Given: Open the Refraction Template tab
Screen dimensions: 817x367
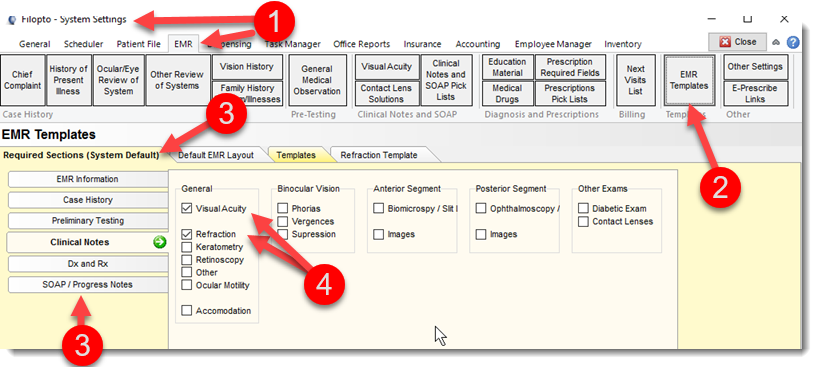Looking at the screenshot, I should click(379, 155).
